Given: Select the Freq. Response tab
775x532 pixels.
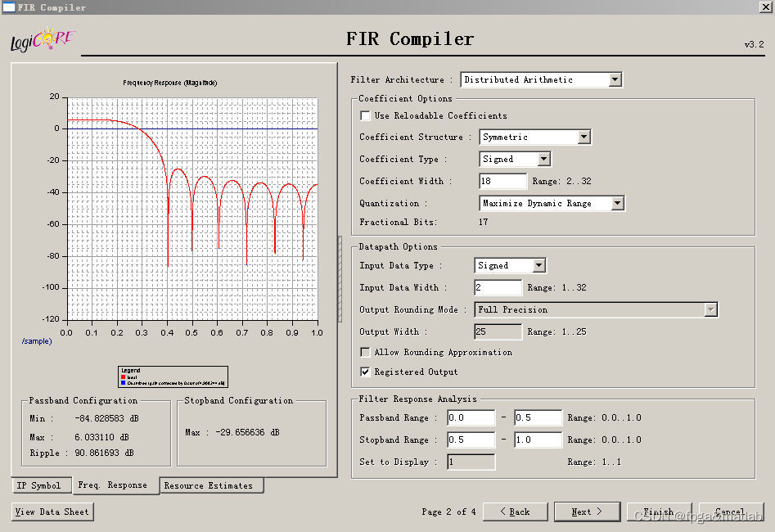Looking at the screenshot, I should click(x=115, y=485).
